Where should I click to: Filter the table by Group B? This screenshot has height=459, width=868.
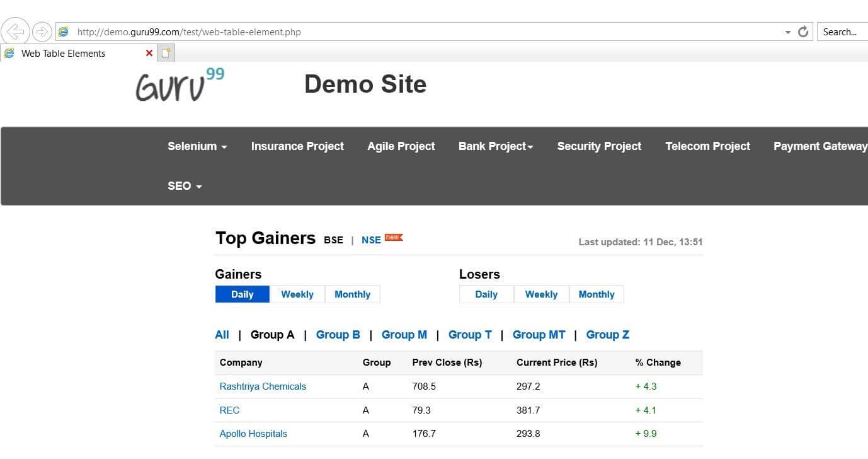tap(338, 335)
